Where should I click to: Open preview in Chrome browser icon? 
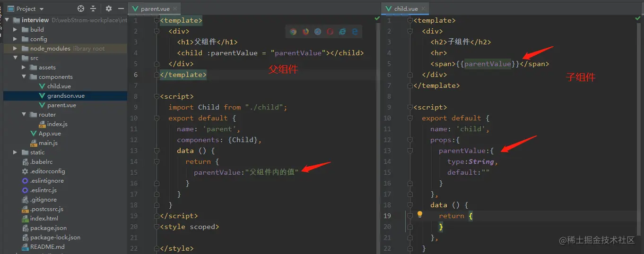tap(293, 32)
